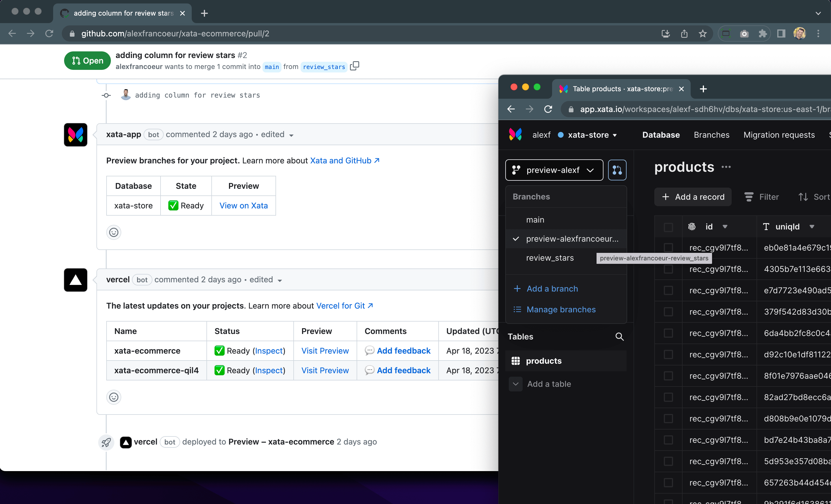Click the search icon next to Tables
This screenshot has height=504, width=831.
(x=620, y=337)
